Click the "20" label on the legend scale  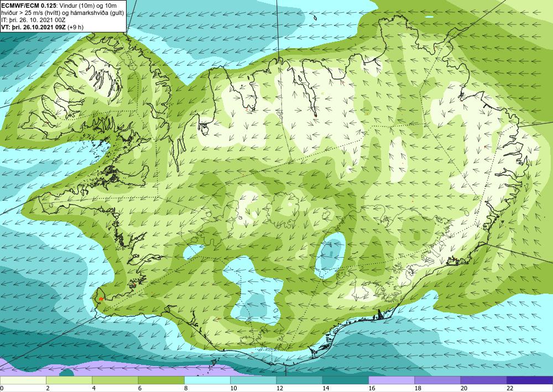coord(464,389)
